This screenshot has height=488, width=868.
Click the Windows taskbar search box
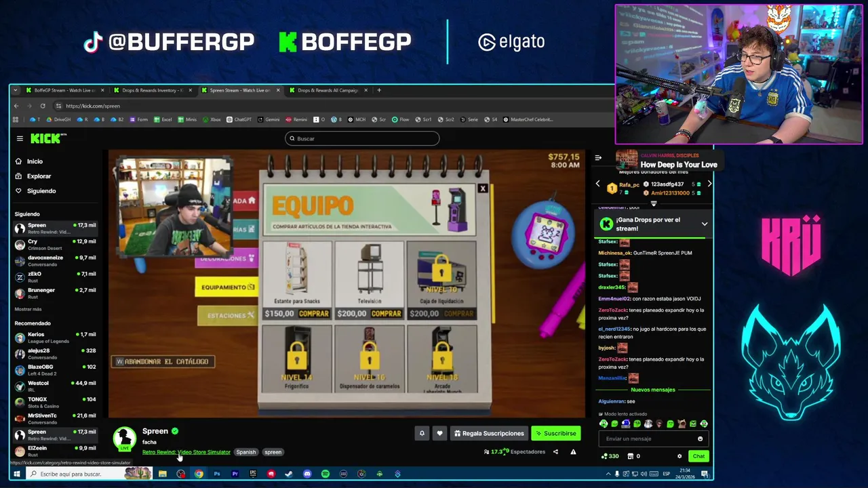90,474
